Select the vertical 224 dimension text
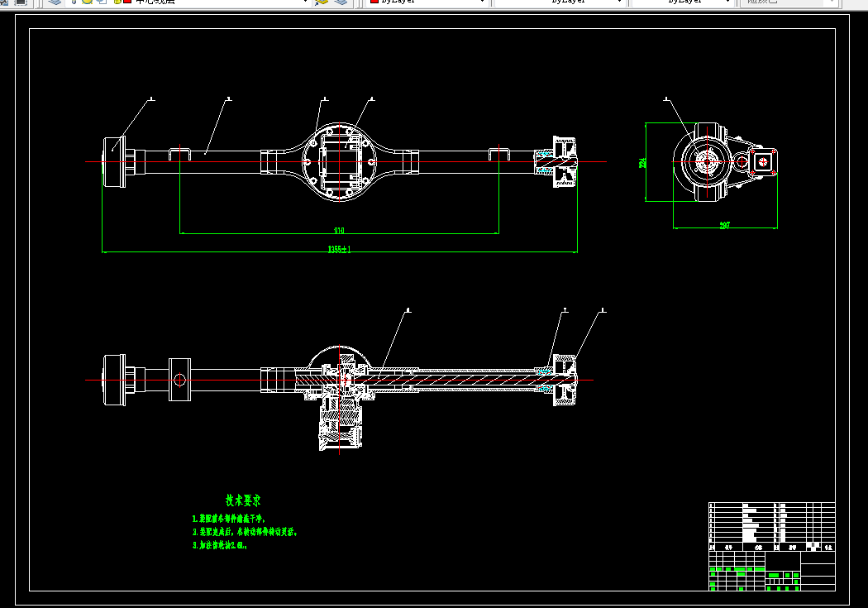The height and width of the screenshot is (608, 868). click(642, 163)
